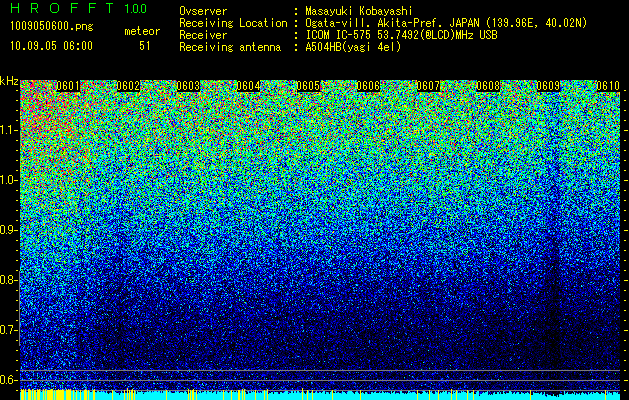Click the 1.0 frequency axis label
This screenshot has height=400, width=629.
(x=9, y=180)
